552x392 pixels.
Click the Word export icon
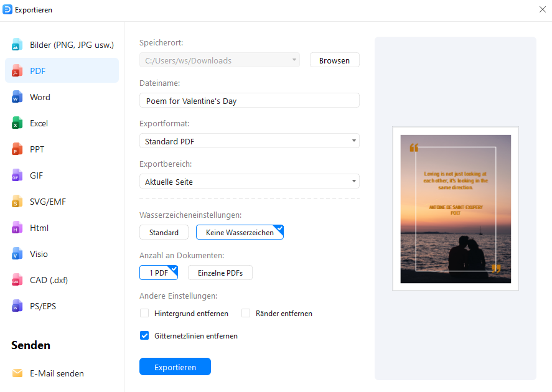(17, 97)
